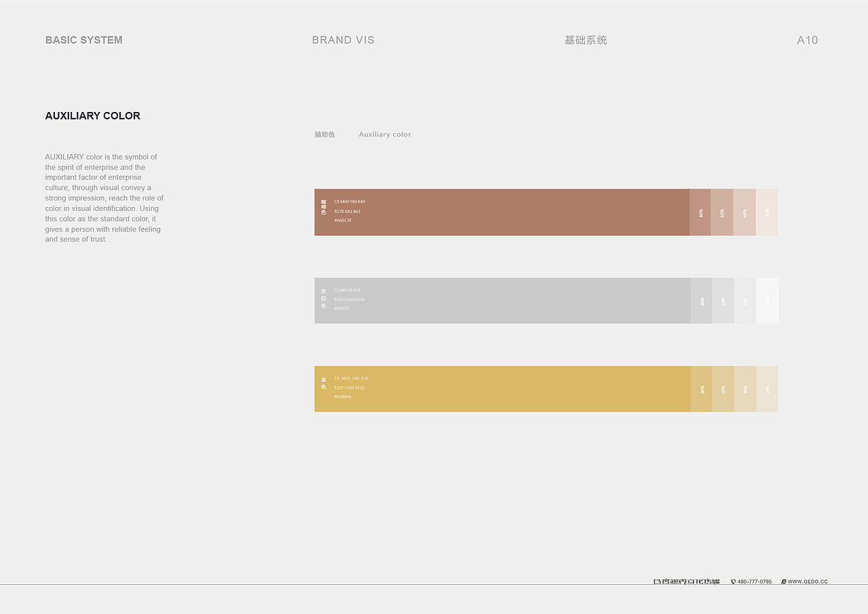Click the R170 G92 B63 value
Image resolution: width=868 pixels, height=614 pixels.
347,211
